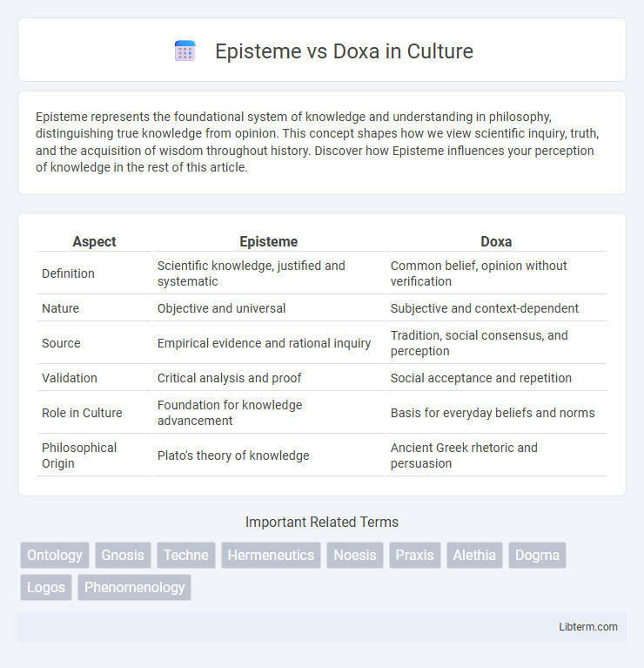Select the Logos tag
Viewport: 644px width, 668px height.
tap(46, 588)
